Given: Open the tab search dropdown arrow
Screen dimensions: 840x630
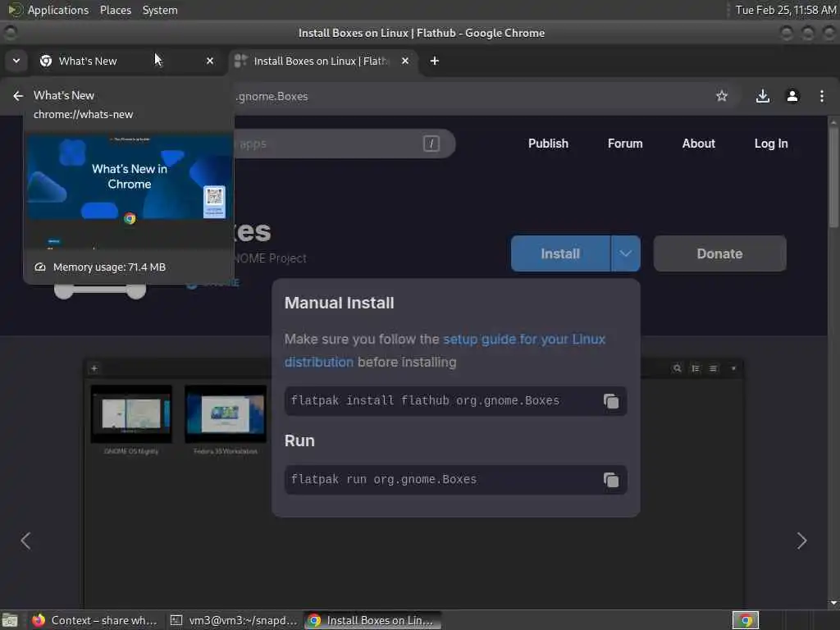Looking at the screenshot, I should click(x=16, y=61).
